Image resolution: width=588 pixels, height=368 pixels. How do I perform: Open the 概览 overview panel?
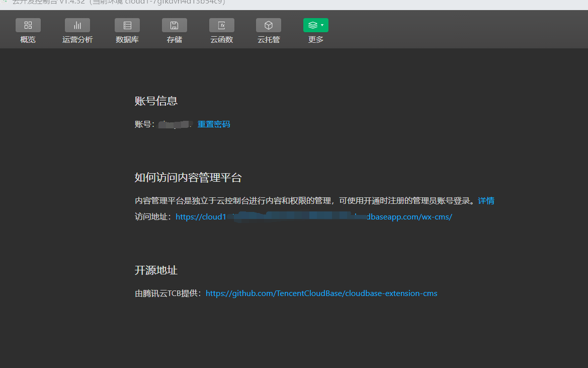(28, 25)
